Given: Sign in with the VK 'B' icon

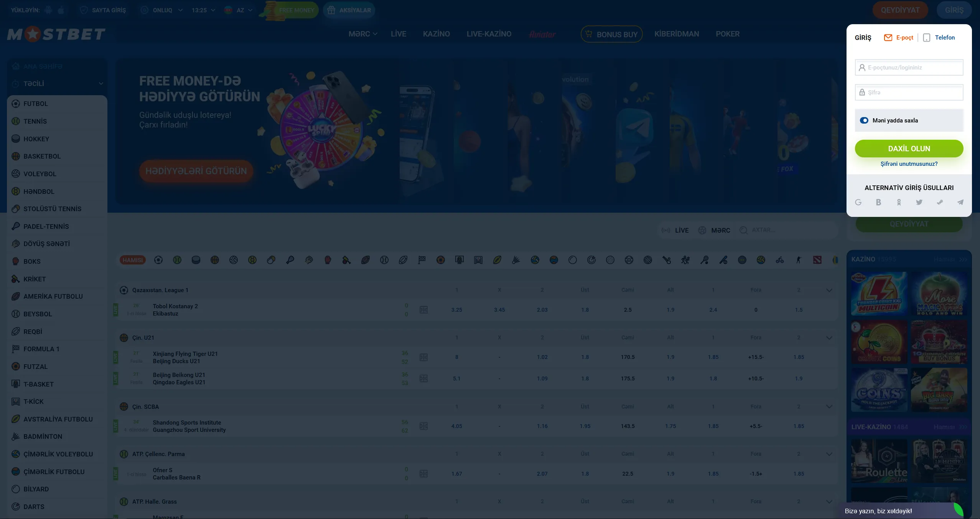Looking at the screenshot, I should pos(878,202).
